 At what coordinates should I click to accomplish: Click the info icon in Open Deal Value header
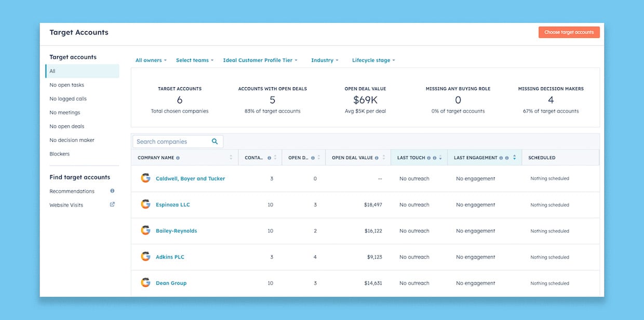pyautogui.click(x=377, y=157)
